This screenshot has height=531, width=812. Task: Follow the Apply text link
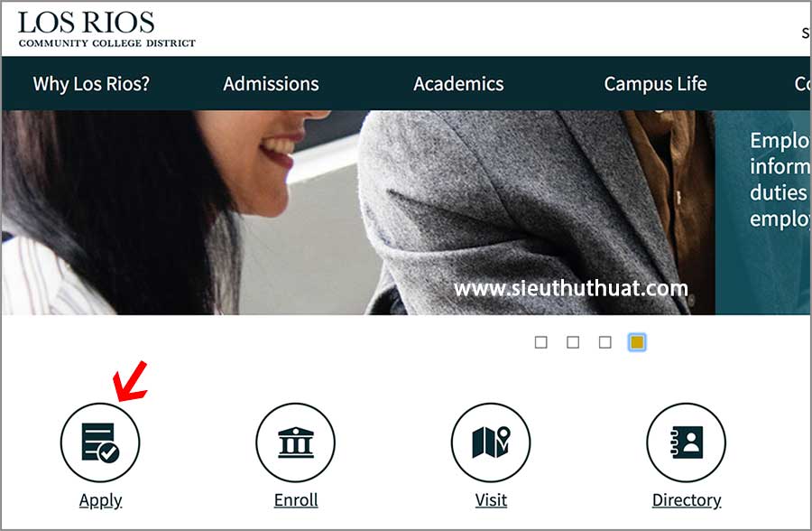coord(100,500)
